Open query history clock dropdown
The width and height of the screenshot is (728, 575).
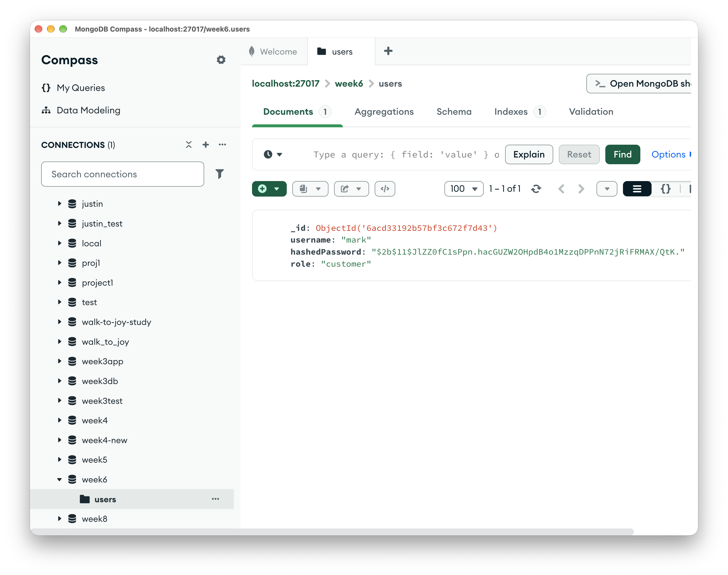(273, 155)
